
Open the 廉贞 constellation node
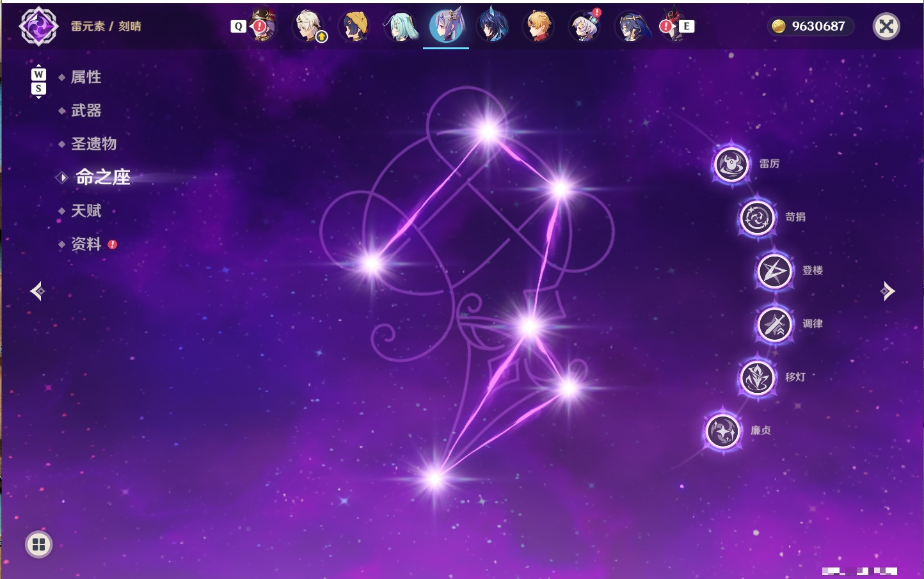pyautogui.click(x=723, y=431)
